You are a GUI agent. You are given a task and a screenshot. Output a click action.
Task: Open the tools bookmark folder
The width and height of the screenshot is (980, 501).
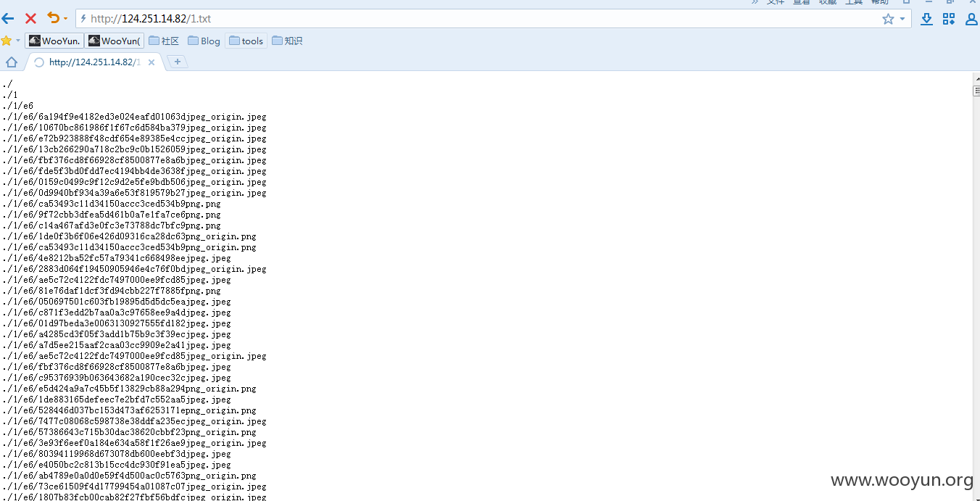[246, 41]
